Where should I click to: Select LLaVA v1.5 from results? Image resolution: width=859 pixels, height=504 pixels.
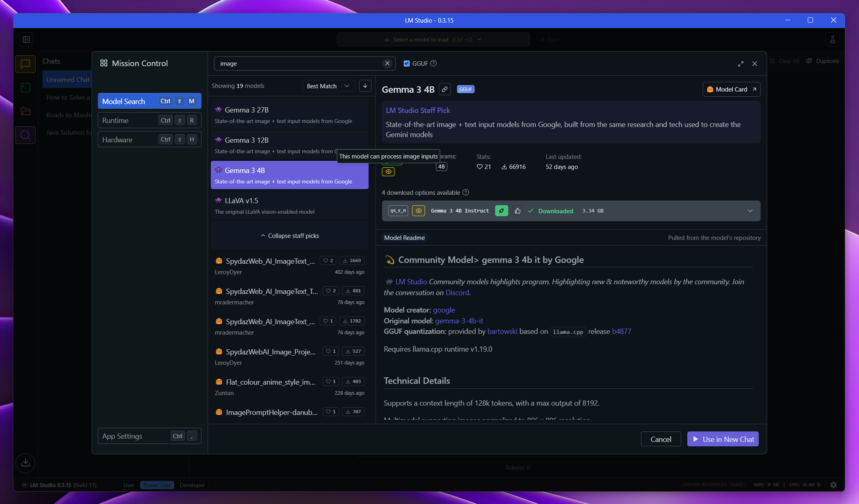[x=290, y=206]
